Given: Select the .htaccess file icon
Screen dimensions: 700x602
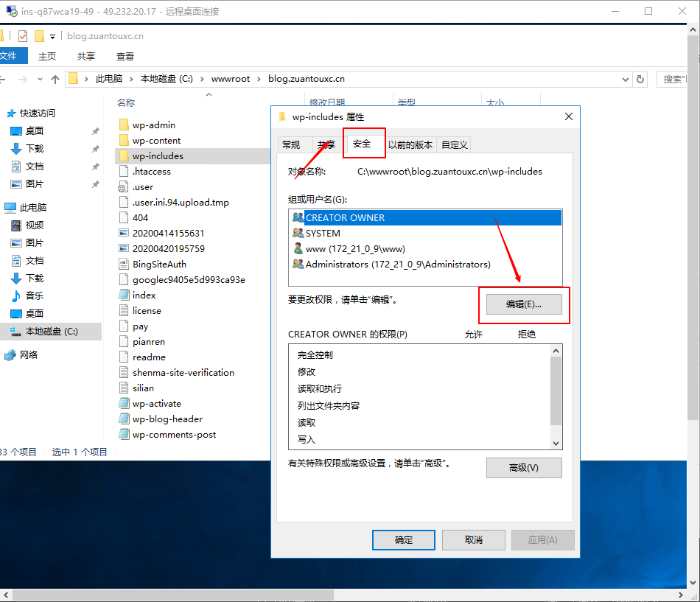Looking at the screenshot, I should tap(124, 172).
